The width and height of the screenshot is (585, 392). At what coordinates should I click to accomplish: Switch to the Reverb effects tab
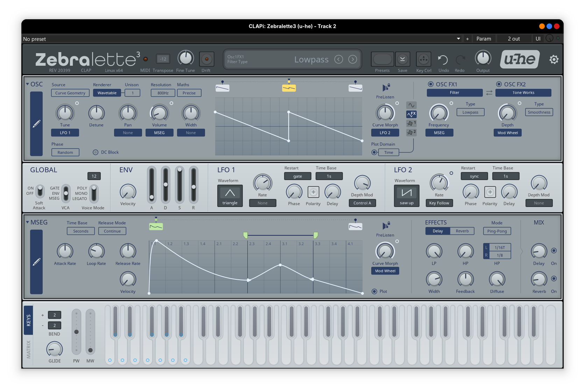[x=462, y=231]
